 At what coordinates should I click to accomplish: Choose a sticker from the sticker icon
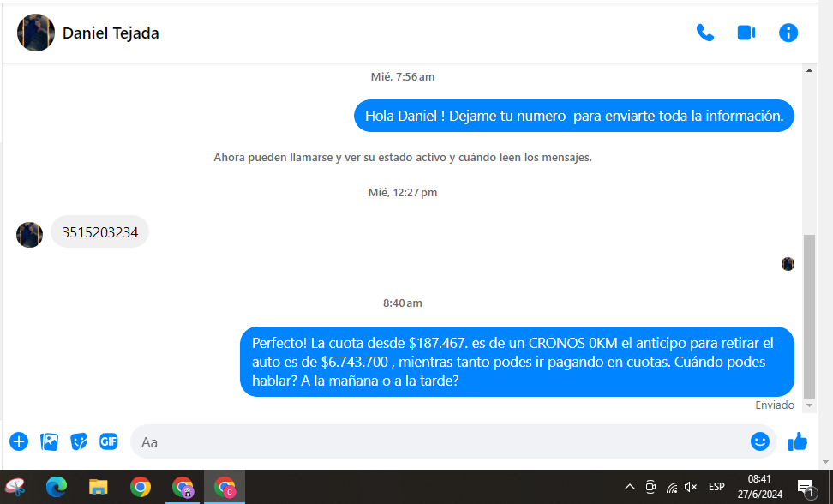click(x=79, y=441)
